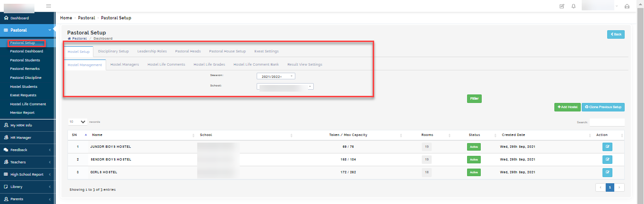
Task: Switch to Hostel Setup tab
Action: tap(78, 51)
